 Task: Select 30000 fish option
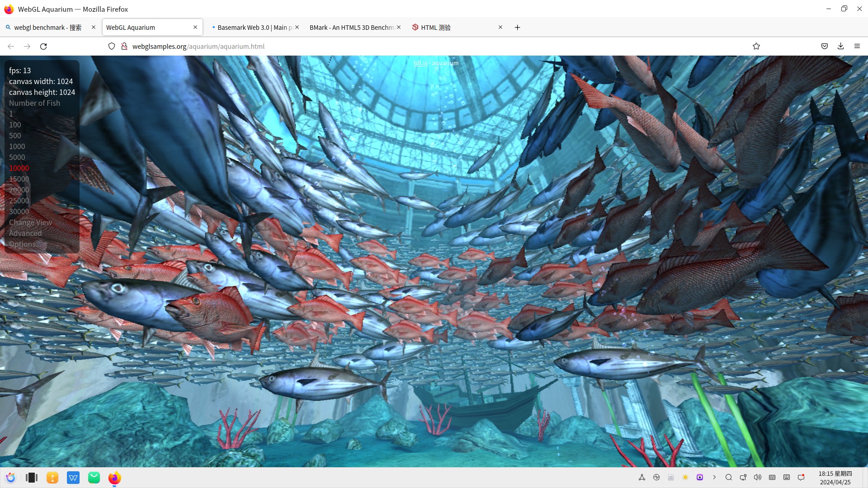coord(19,211)
